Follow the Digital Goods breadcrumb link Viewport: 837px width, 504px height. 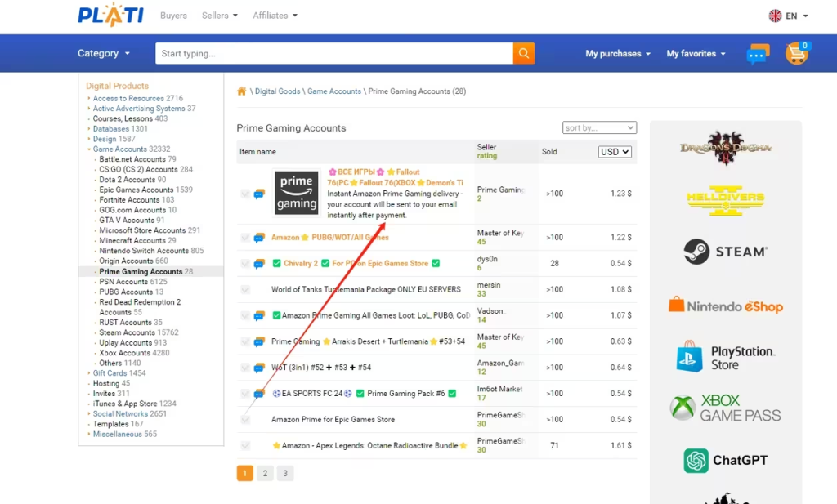(278, 91)
